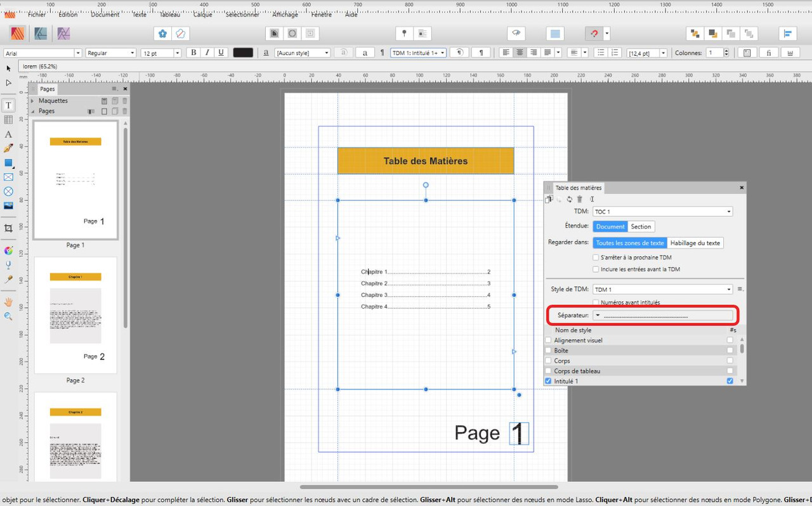Select the Picture Frame Rectangle tool

click(8, 177)
